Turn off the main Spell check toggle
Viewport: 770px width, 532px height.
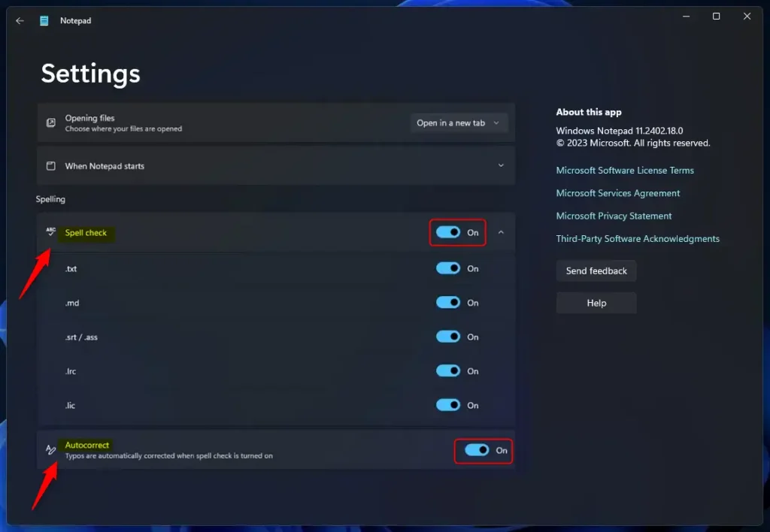[448, 232]
